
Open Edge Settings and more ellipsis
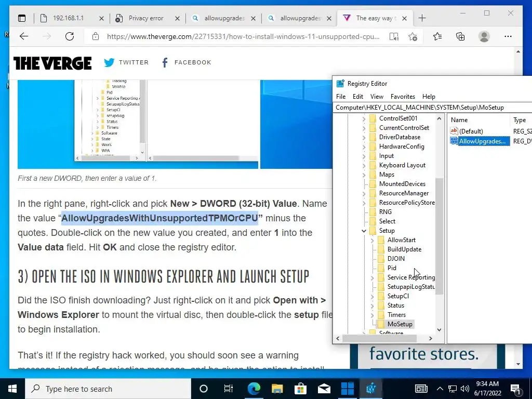click(x=508, y=36)
